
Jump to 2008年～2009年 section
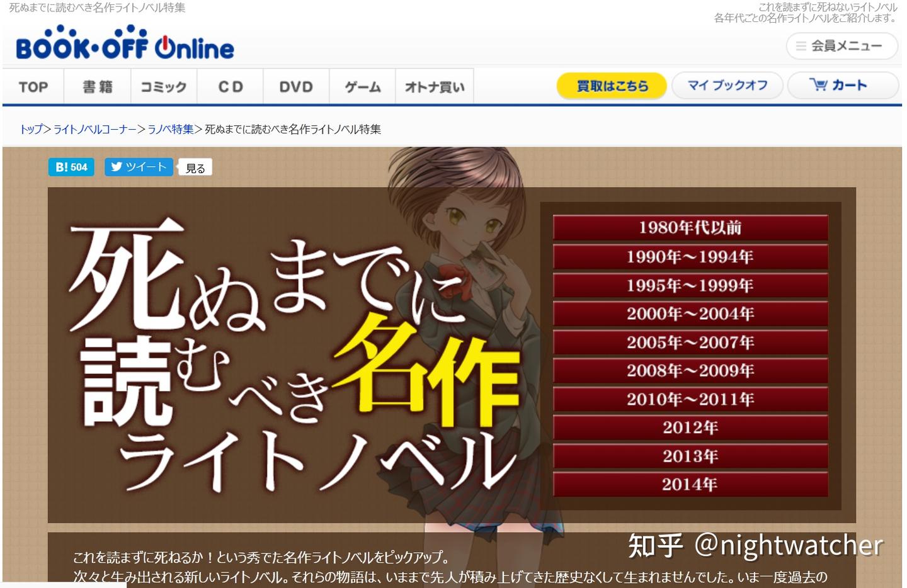pos(690,370)
